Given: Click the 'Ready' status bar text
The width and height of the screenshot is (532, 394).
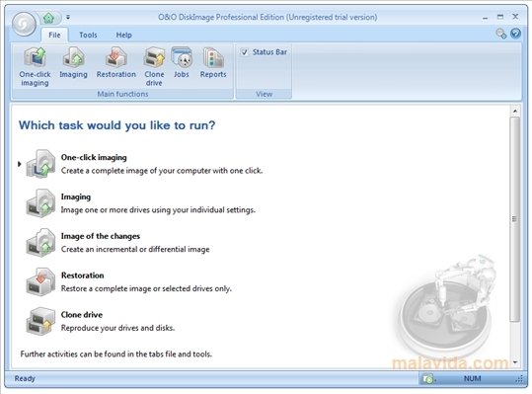Looking at the screenshot, I should click(x=25, y=378).
